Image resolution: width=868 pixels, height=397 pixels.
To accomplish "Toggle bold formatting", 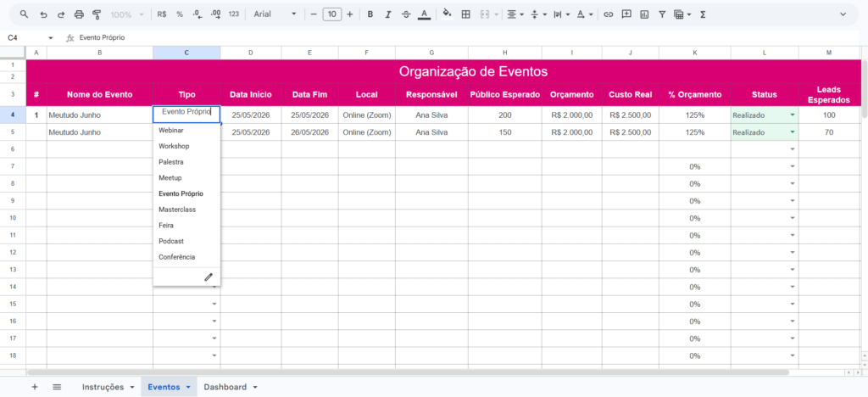I will click(x=370, y=14).
